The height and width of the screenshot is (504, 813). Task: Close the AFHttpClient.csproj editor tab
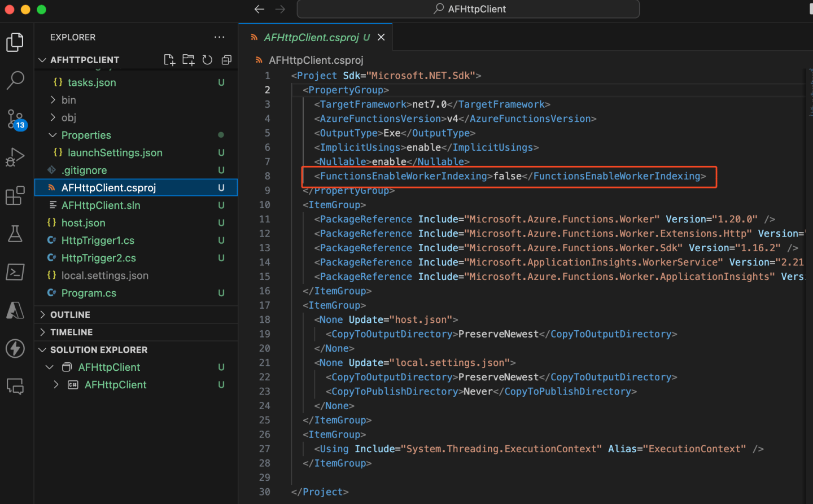point(381,37)
